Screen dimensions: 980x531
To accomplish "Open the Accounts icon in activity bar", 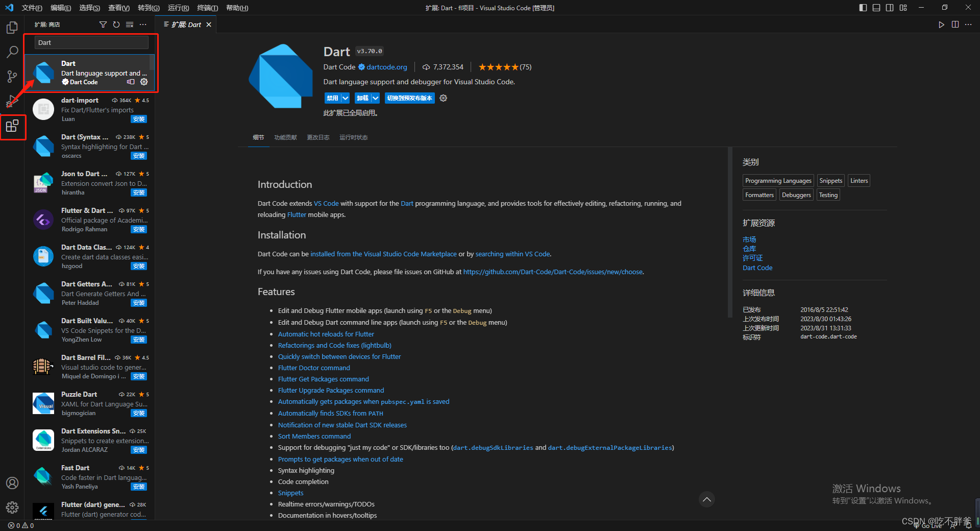I will 12,483.
